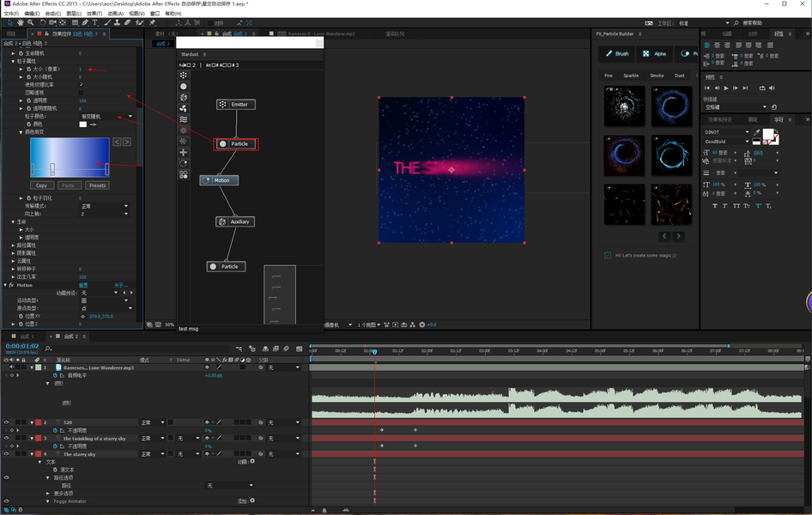Image resolution: width=812 pixels, height=515 pixels.
Task: Open the CondBold font style dropdown
Action: 726,142
